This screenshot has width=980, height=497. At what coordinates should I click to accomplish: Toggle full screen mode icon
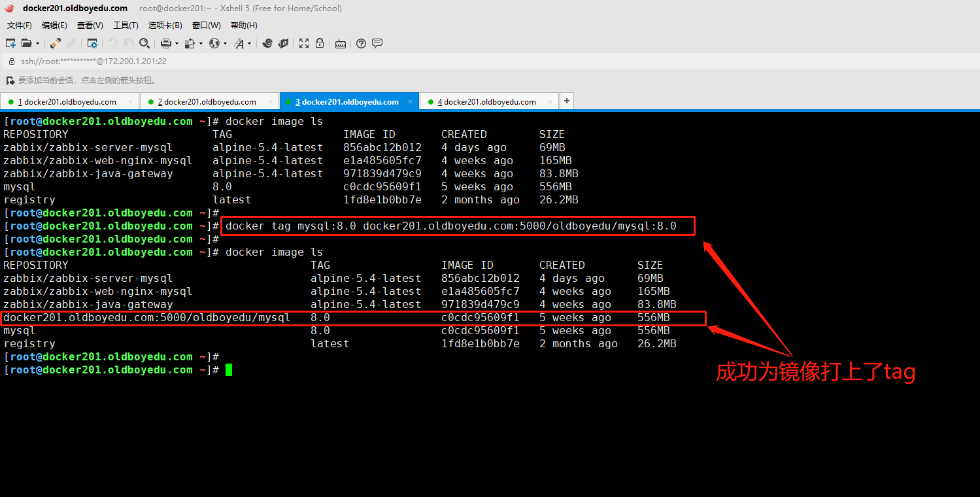pyautogui.click(x=304, y=43)
